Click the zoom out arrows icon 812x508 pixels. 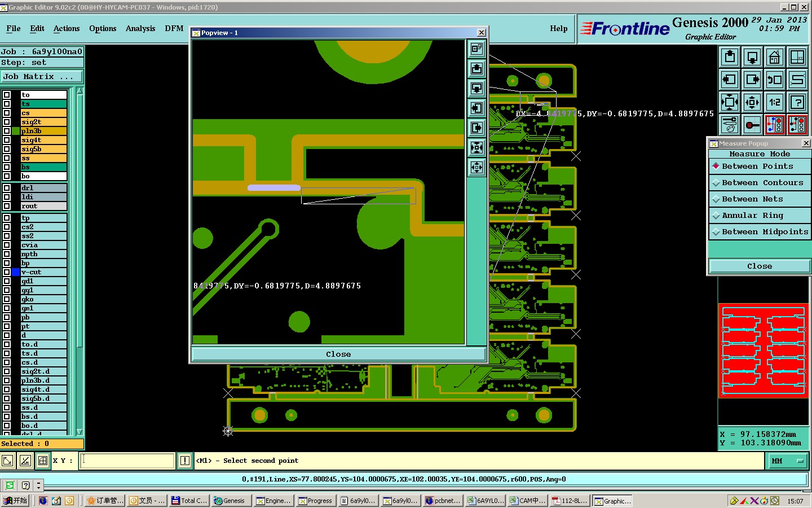[x=752, y=102]
